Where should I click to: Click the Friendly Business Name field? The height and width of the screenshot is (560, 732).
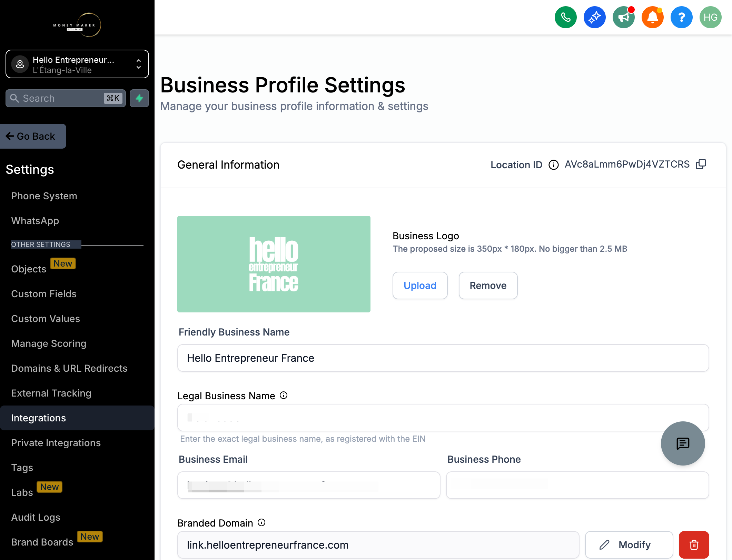point(443,358)
